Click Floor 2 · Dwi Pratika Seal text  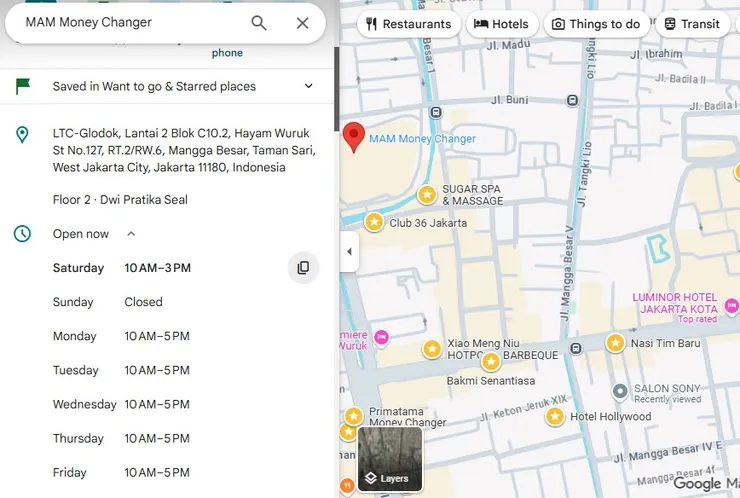(120, 200)
